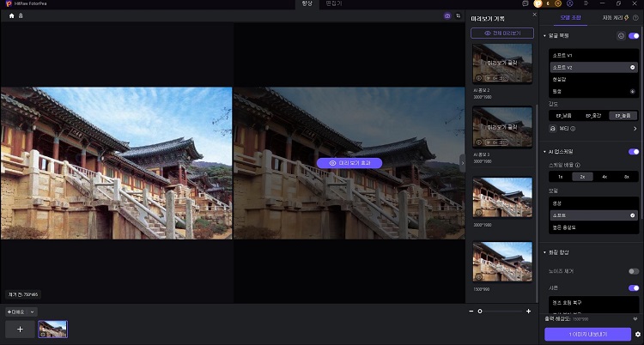Click the beauty face icon
Screen dimensions: 644x345
pyautogui.click(x=553, y=129)
